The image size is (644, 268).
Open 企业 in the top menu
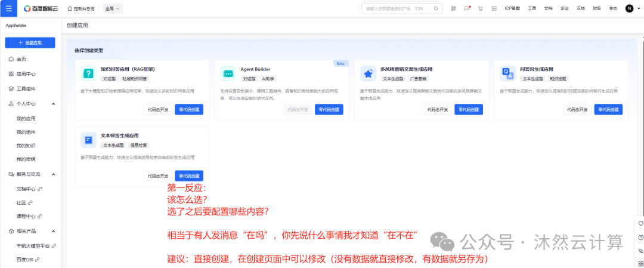pos(564,8)
